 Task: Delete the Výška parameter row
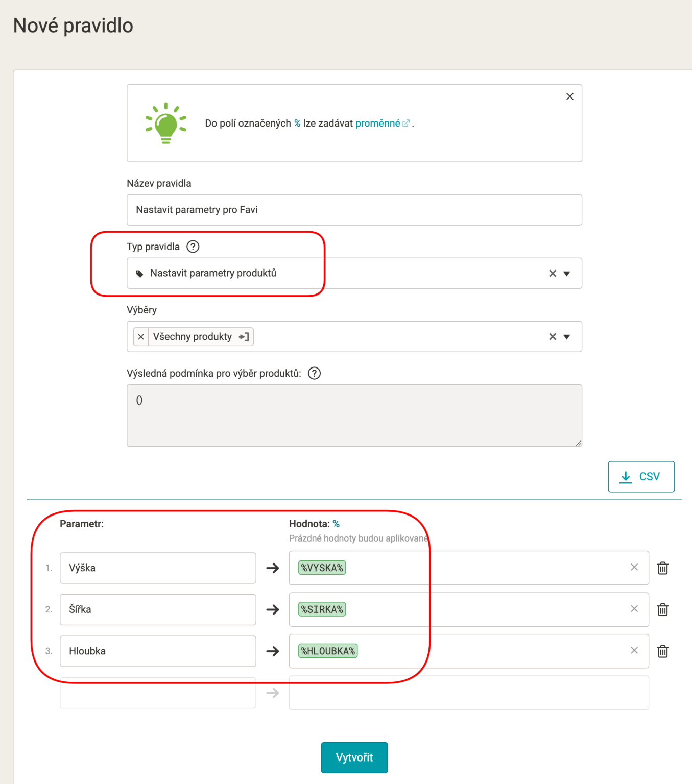pyautogui.click(x=662, y=568)
